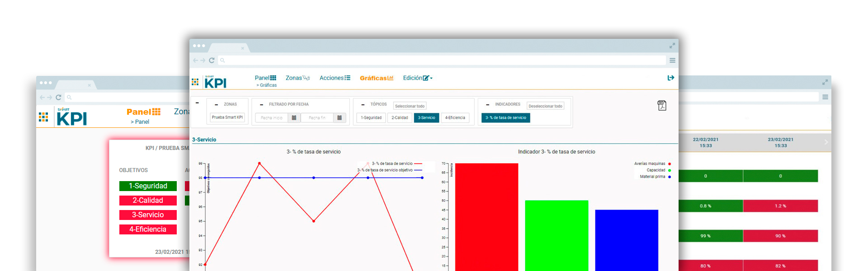Screen dimensions: 868x271
Task: Click the 3-Servicio objective in left window
Action: click(x=148, y=215)
